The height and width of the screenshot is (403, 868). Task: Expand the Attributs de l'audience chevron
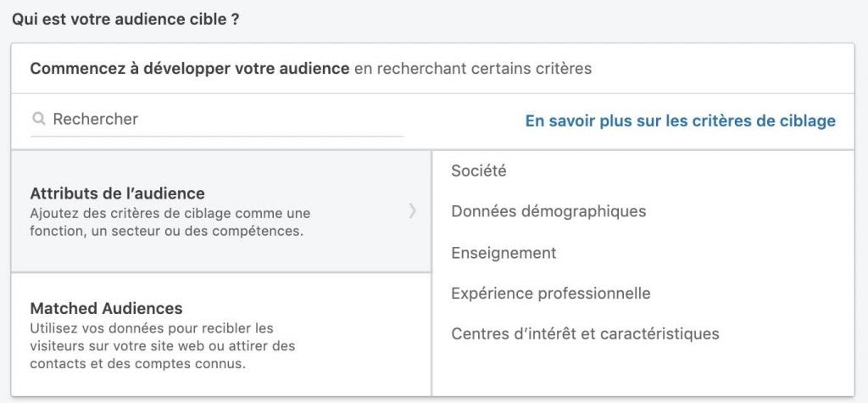pos(412,211)
